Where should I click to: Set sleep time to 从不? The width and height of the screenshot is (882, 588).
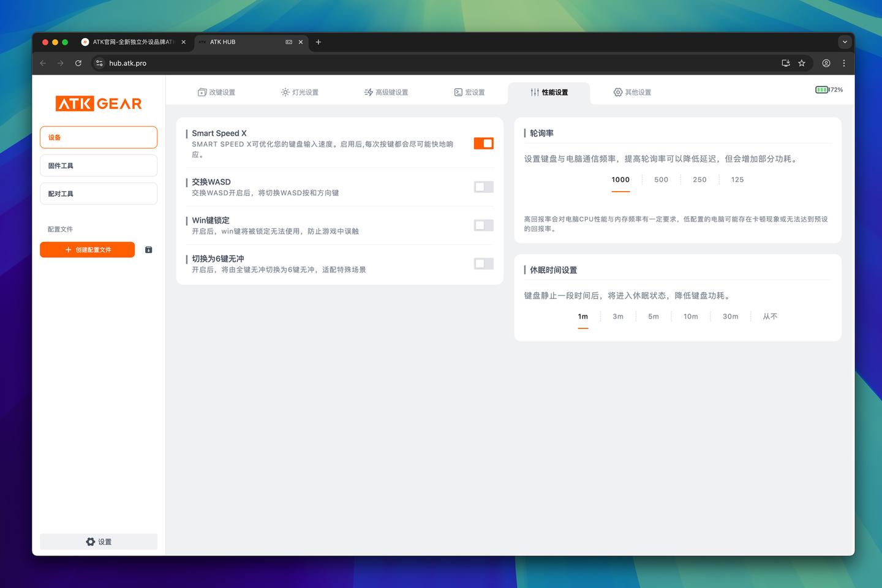(770, 316)
